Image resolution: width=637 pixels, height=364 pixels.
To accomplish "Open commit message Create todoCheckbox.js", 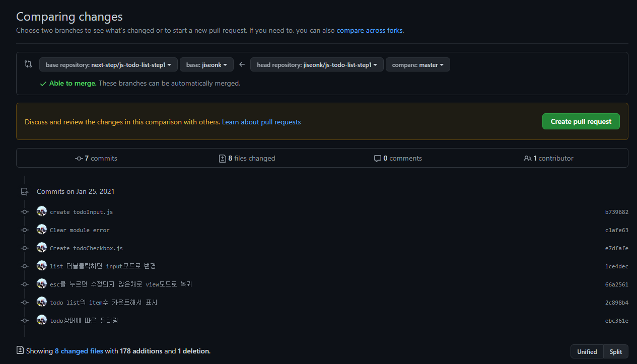I will [x=86, y=248].
